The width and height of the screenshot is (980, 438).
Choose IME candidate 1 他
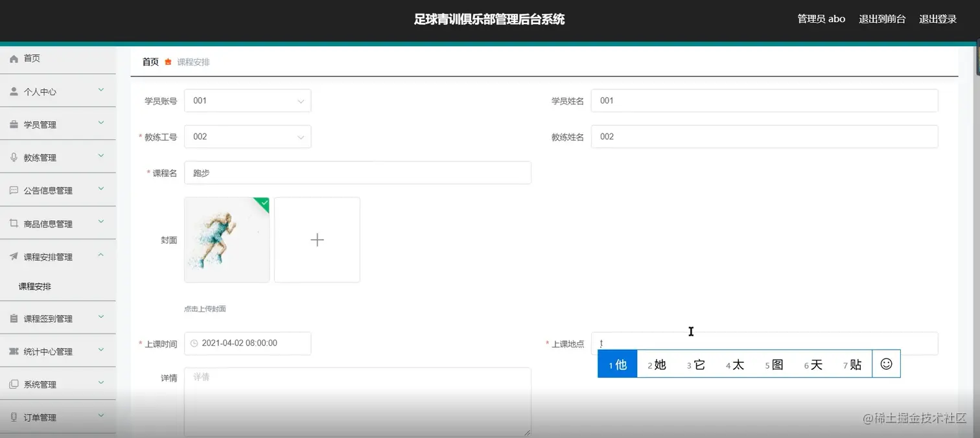618,364
